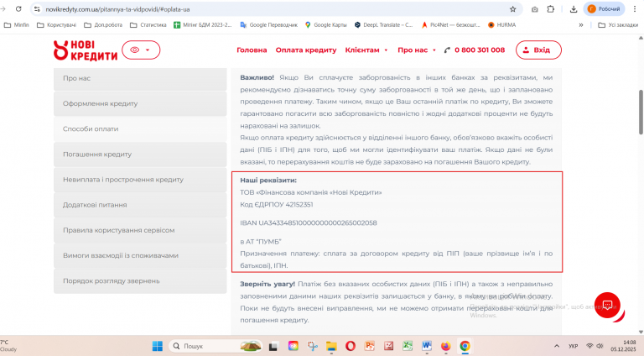This screenshot has height=356, width=644.
Task: Open PowerPoint from taskbar
Action: tap(369, 346)
